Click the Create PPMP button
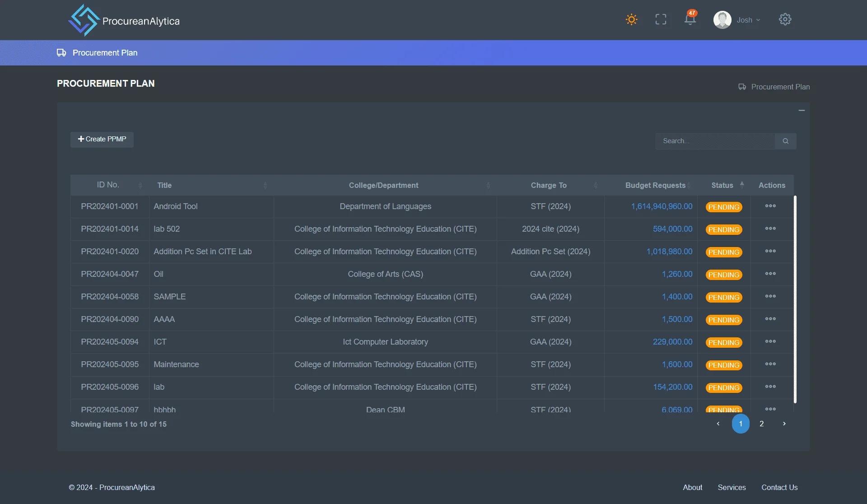This screenshot has height=504, width=867. click(102, 139)
